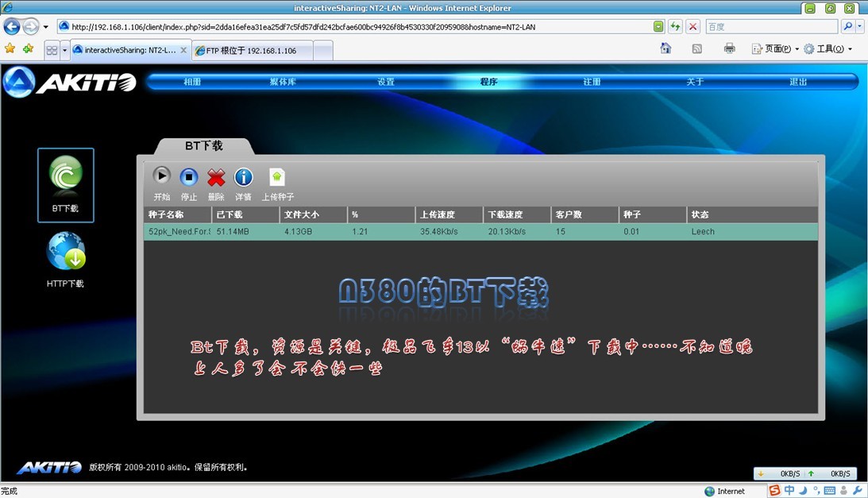The image size is (868, 498).
Task: Click the Akitio logo in the header
Action: point(70,83)
